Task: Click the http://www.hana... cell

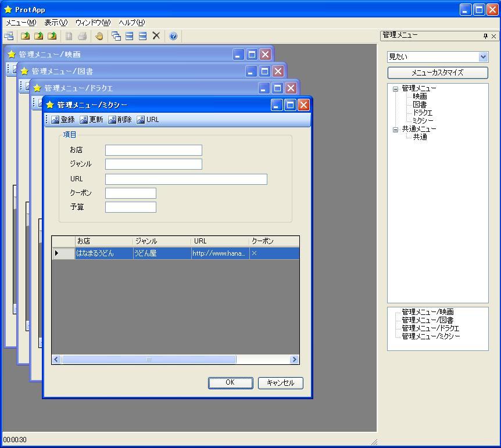Action: point(220,253)
